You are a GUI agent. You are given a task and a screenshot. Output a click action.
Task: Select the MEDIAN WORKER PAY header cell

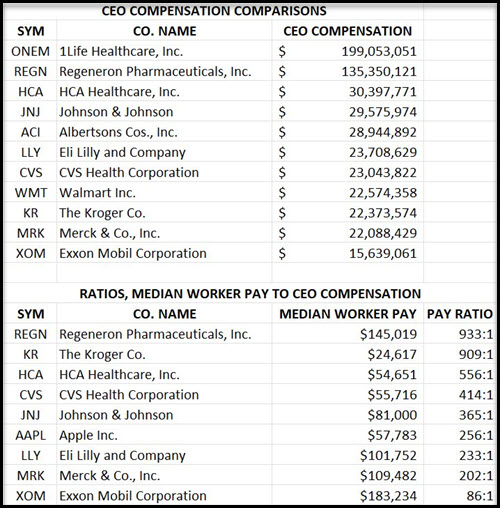pyautogui.click(x=348, y=314)
